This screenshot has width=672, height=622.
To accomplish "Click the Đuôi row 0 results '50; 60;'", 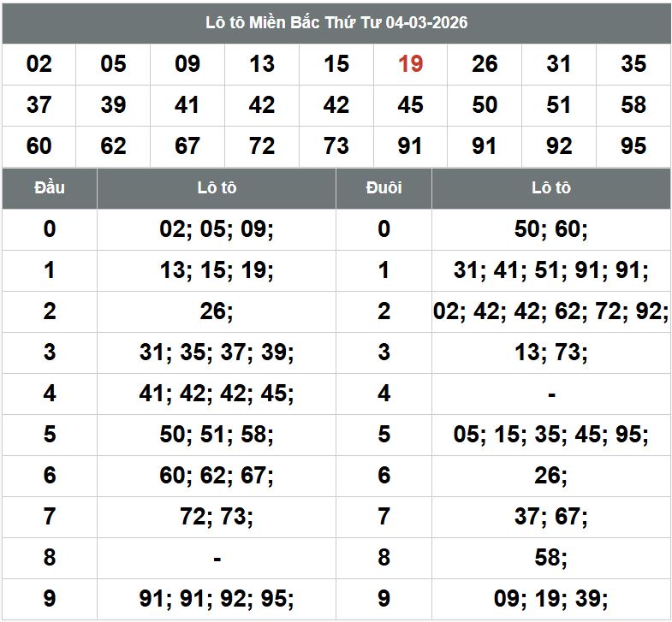I will point(551,229).
